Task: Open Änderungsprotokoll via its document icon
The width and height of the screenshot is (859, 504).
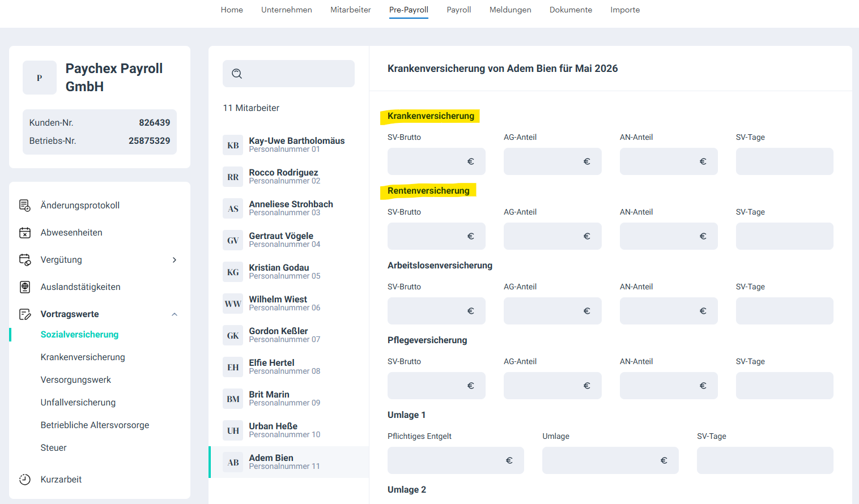Action: tap(25, 205)
